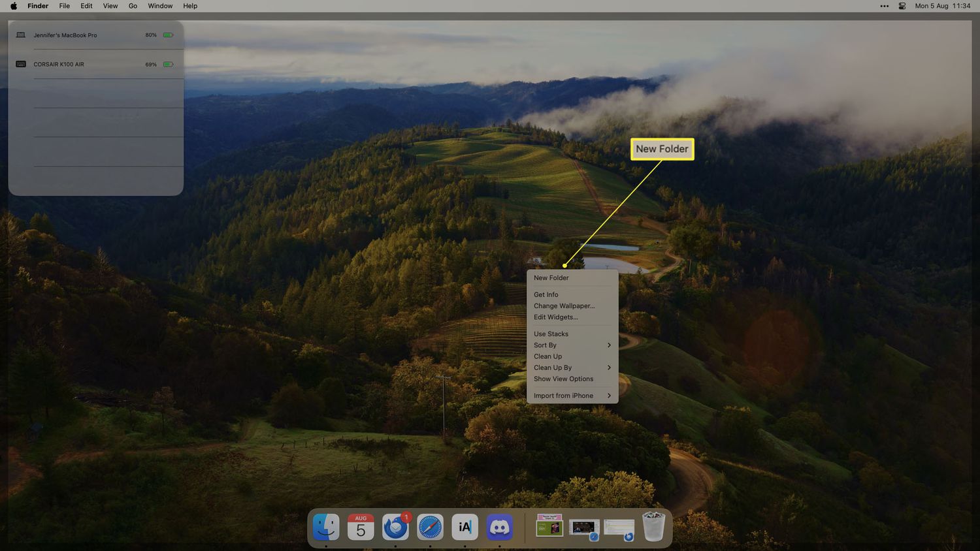Open Control Center in the menu bar
980x551 pixels.
[x=902, y=6]
